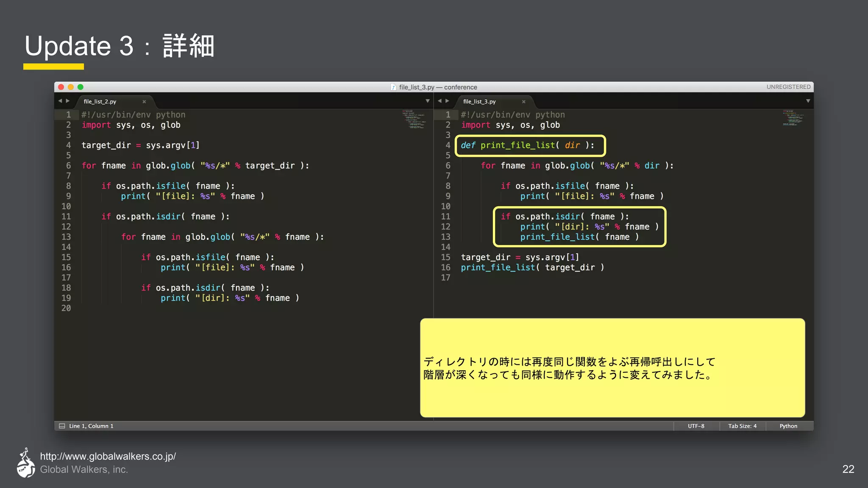The image size is (868, 488).
Task: Click left pane's forward tab arrow
Action: [67, 101]
